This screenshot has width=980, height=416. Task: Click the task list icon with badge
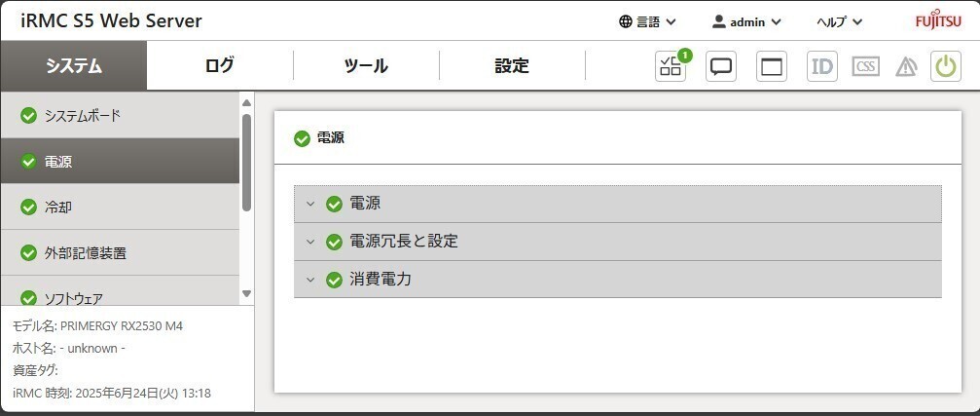[671, 66]
